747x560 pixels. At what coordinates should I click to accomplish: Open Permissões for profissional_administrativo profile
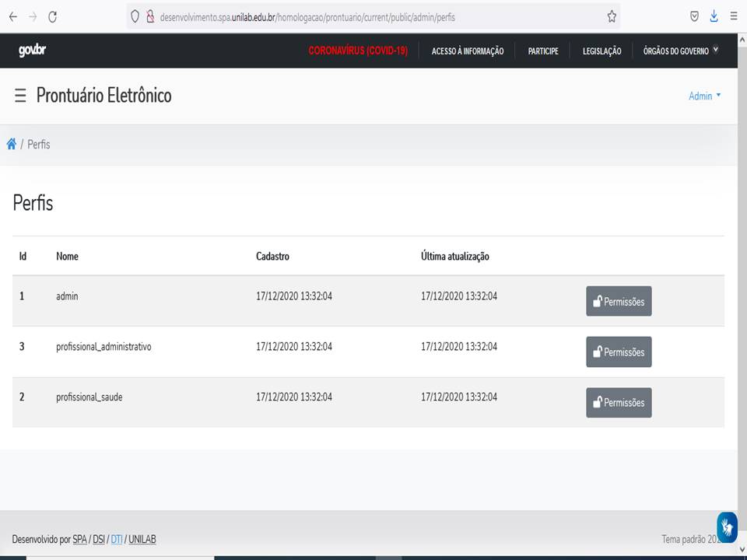619,352
